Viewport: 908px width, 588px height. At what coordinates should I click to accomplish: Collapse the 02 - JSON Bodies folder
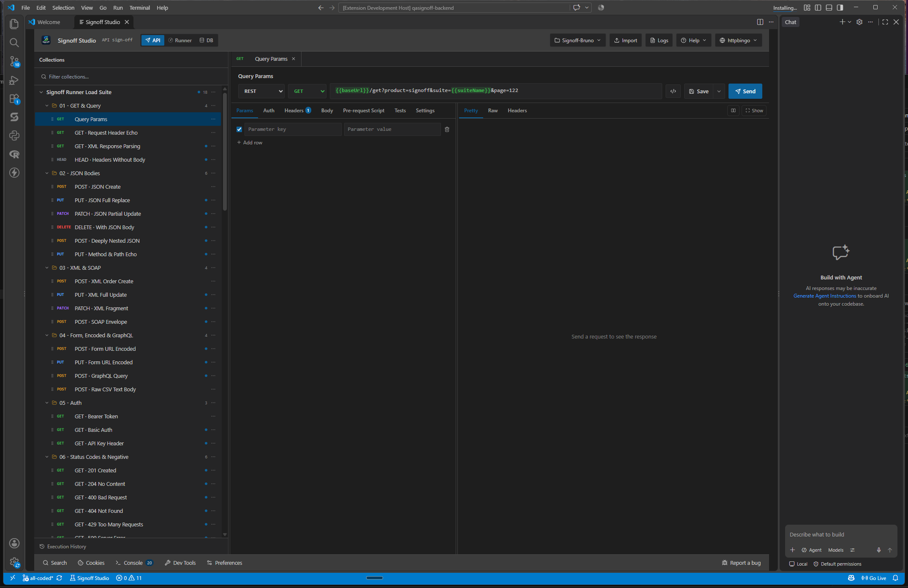click(47, 173)
